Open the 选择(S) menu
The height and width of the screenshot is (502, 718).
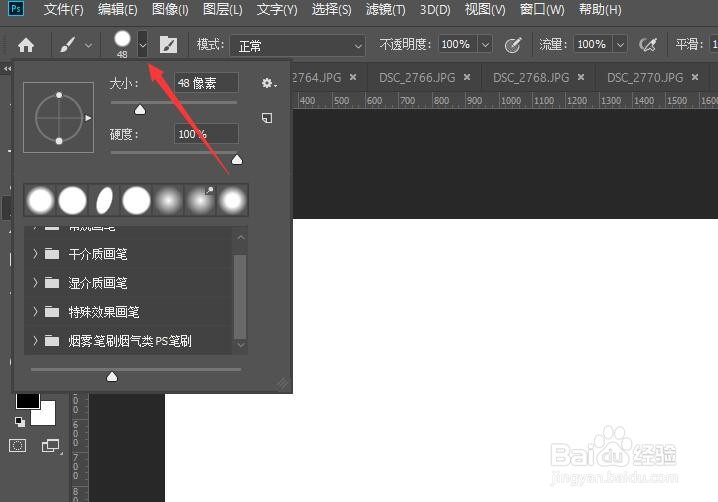(x=332, y=10)
